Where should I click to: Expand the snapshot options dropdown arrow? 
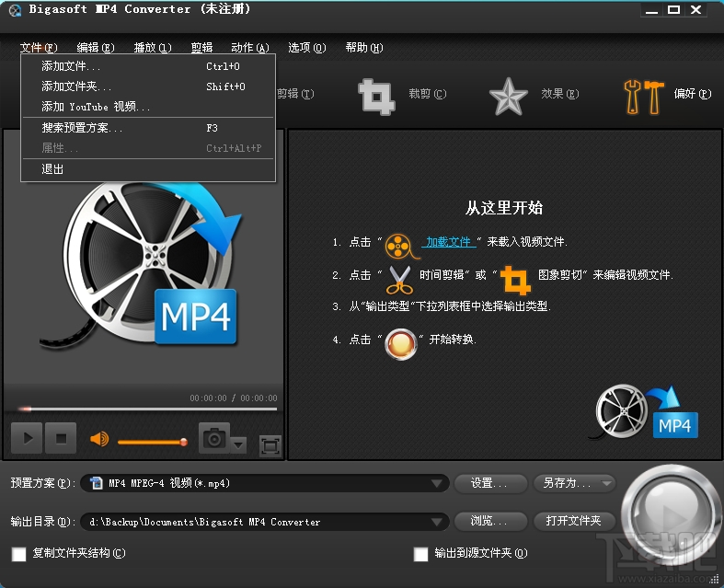click(x=238, y=445)
